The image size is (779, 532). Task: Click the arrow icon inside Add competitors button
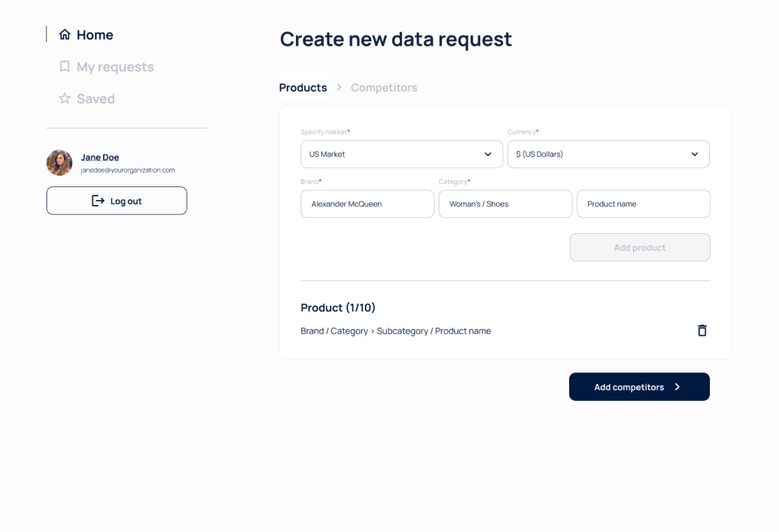(677, 387)
